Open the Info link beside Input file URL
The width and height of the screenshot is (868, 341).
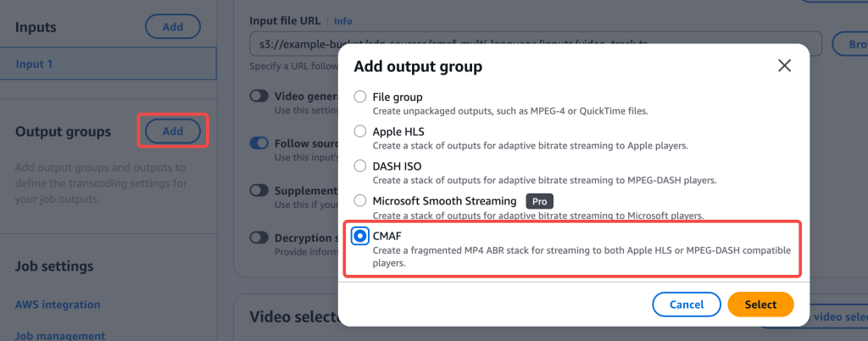[x=343, y=21]
